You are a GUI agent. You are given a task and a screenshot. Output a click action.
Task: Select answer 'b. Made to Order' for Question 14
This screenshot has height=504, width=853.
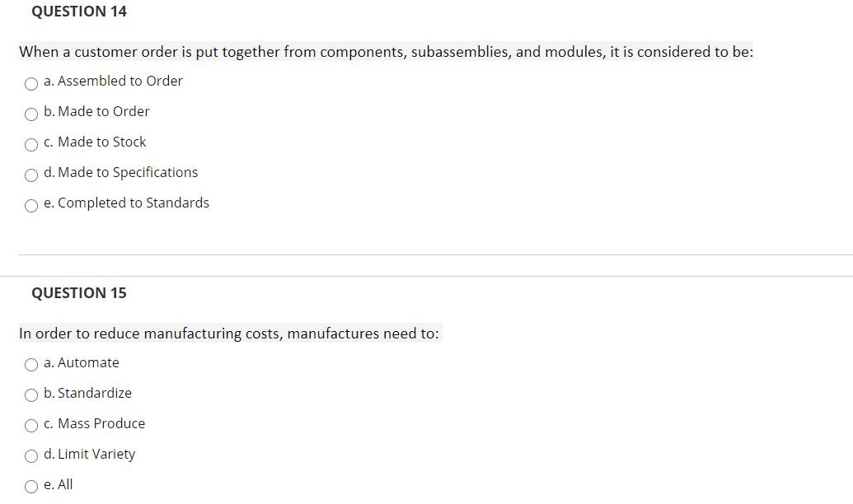click(31, 114)
